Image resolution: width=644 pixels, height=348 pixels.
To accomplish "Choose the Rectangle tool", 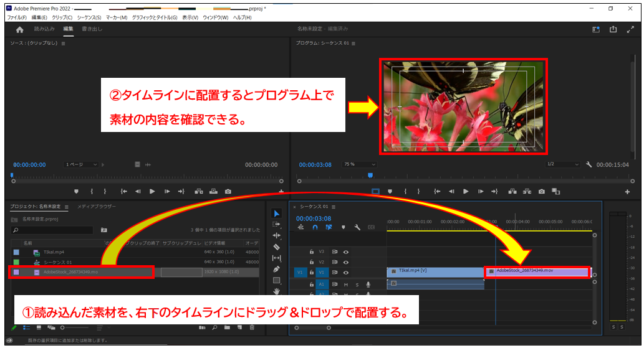I will [x=276, y=280].
